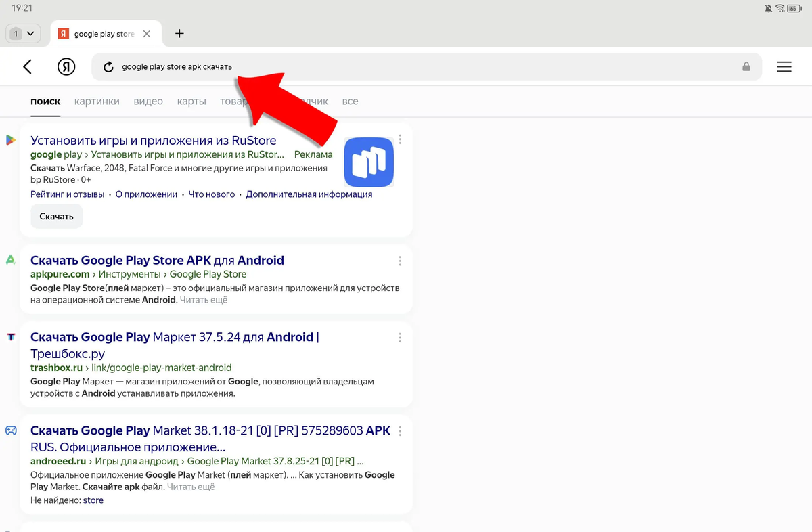
Task: Open Что нового sitelink
Action: (212, 194)
